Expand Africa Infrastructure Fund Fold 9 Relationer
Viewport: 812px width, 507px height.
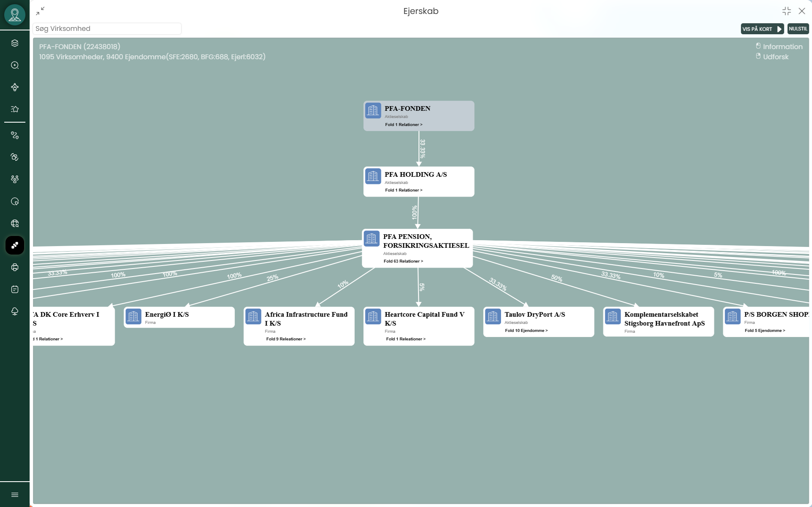286,339
